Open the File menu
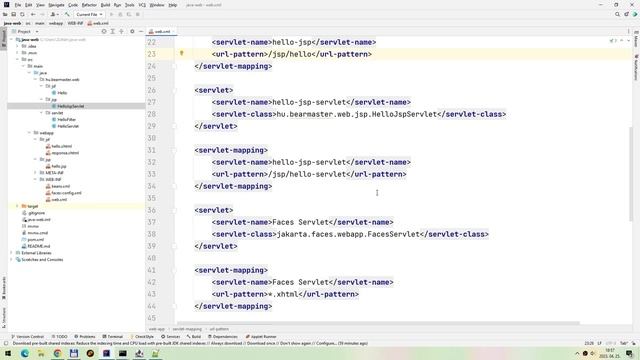This screenshot has height=360, width=640. (18, 5)
